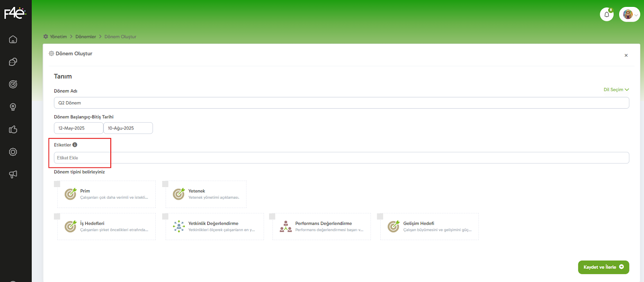The width and height of the screenshot is (644, 282).
Task: Select the Yetkinlik Değerlendirme card title
Action: click(213, 224)
